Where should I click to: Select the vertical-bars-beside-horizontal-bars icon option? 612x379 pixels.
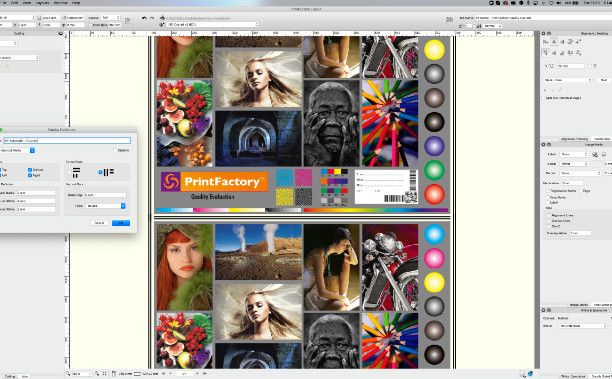coord(107,172)
